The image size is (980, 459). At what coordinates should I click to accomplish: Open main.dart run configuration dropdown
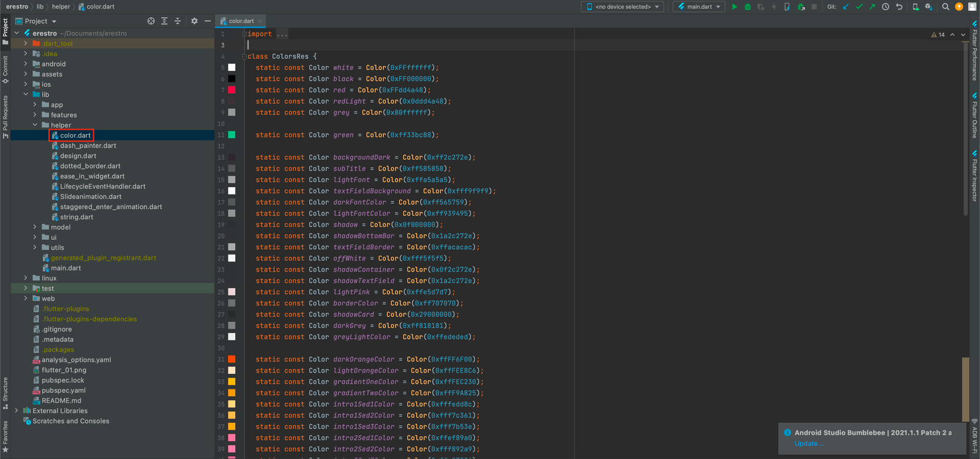[x=699, y=7]
